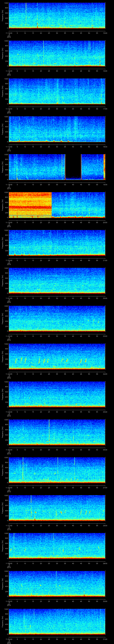The width and height of the screenshot is (114, 644).
Task: Click the 22:00 end time label
Action: (105, 298)
